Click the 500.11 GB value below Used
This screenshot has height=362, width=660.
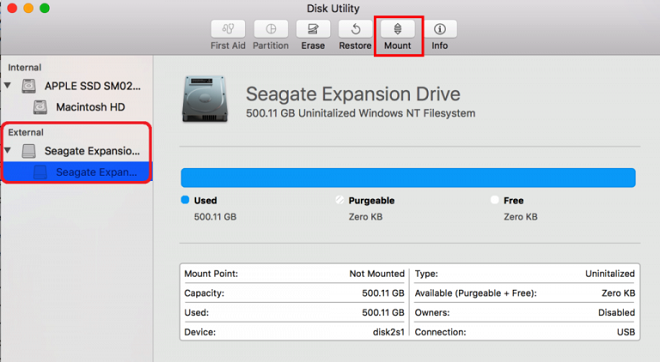tap(215, 217)
